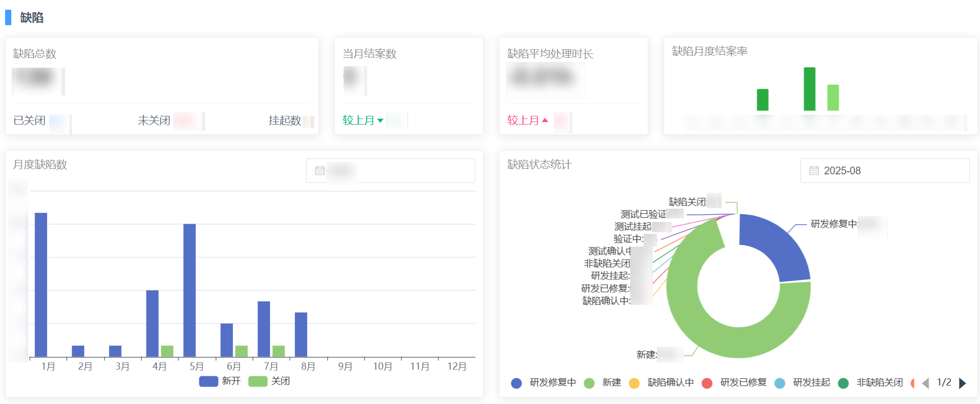Click the 5月 新开 blue bar
The width and height of the screenshot is (980, 404).
point(190,290)
